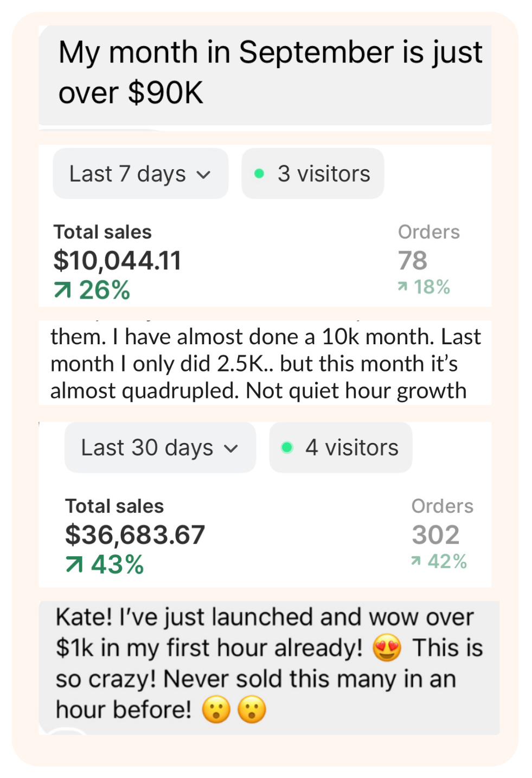Click the green up arrow beside 43%

(74, 565)
